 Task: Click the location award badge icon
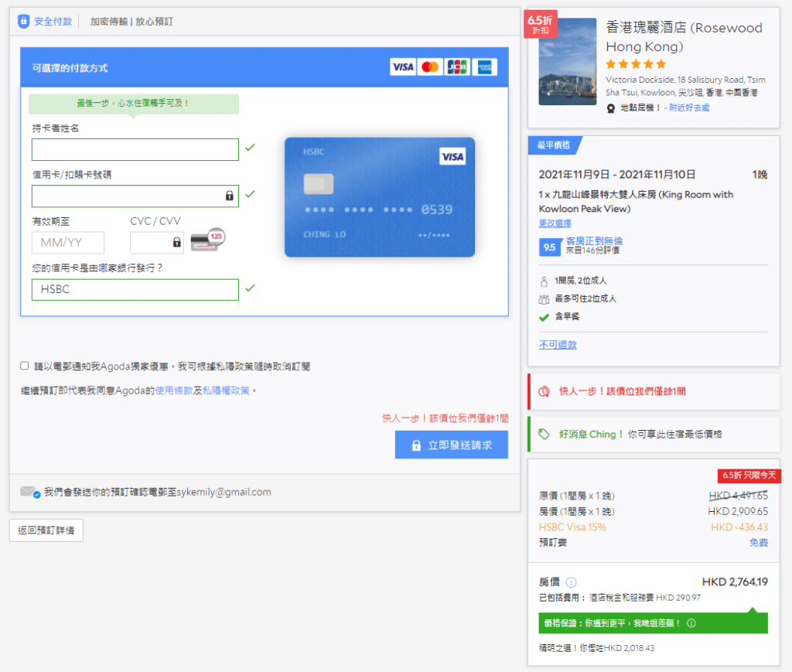(611, 108)
